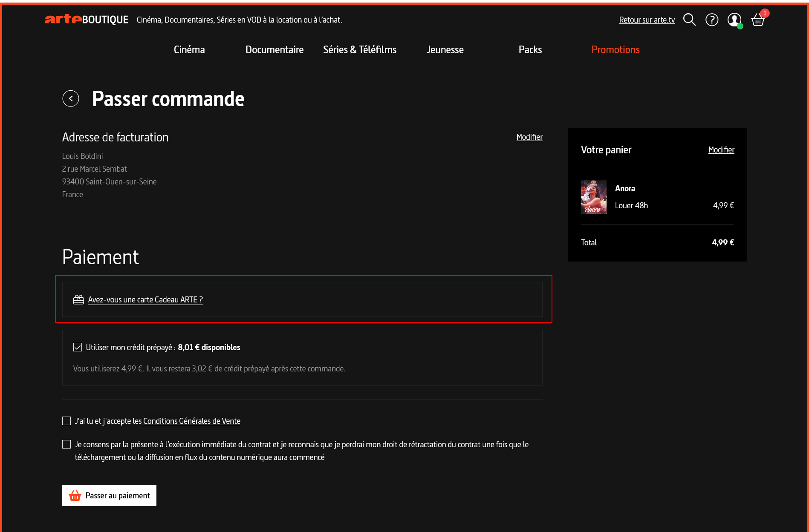This screenshot has width=809, height=532.
Task: Open the Documentaire menu
Action: pos(274,49)
